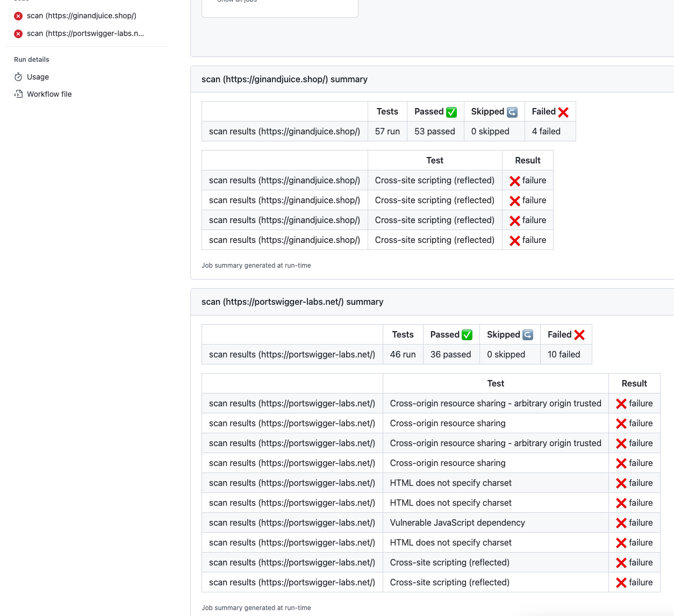Click the '0 skipped' cell in ginandjuice summary
This screenshot has width=674, height=616.
tap(494, 131)
